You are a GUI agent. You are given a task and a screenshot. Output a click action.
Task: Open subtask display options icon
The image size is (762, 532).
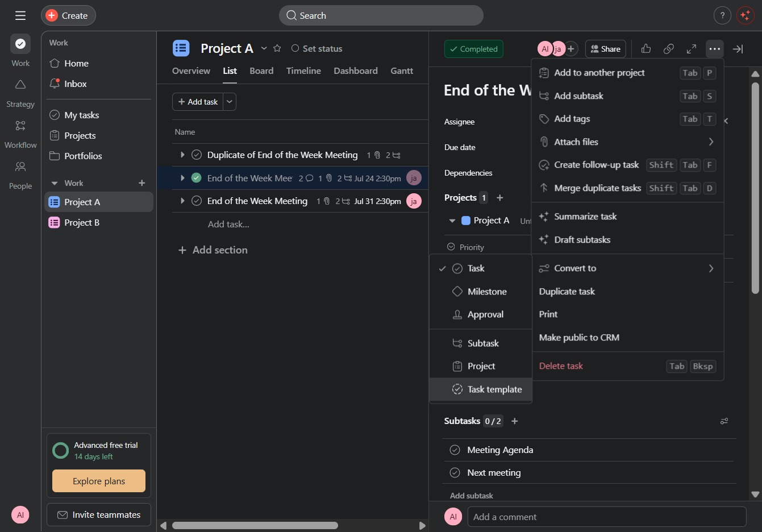click(x=724, y=421)
